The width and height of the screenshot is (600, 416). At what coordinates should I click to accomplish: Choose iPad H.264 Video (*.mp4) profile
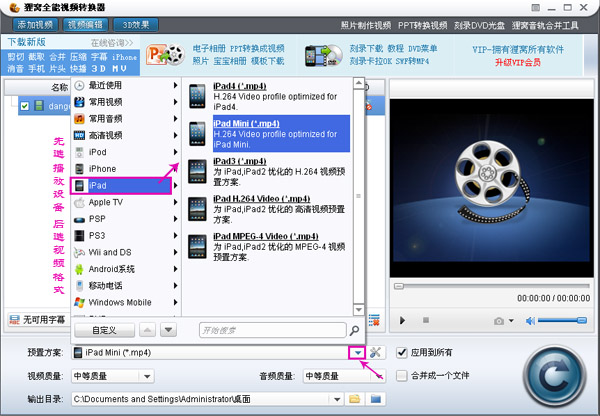268,209
